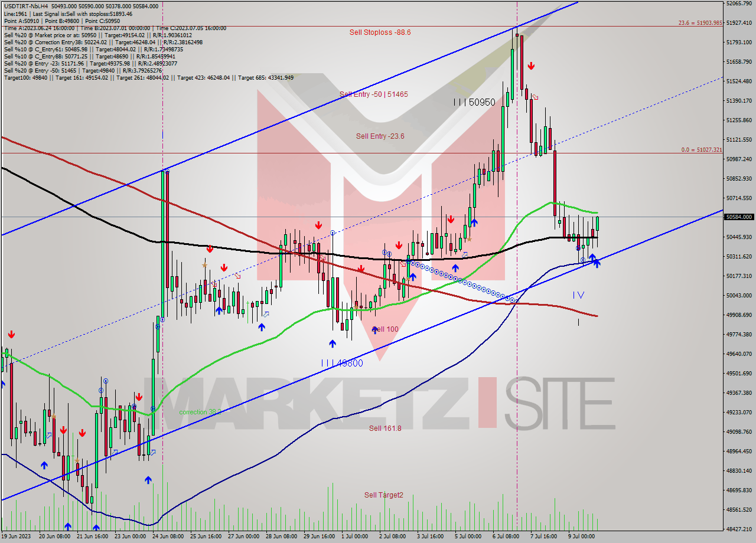Select the 'Sell Target2' label
756x543 pixels.
click(384, 495)
